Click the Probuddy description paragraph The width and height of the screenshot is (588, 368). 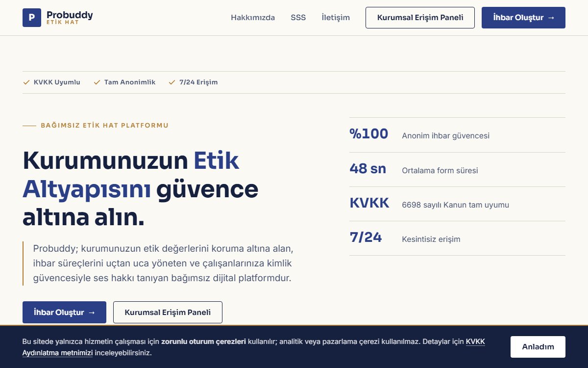click(x=163, y=263)
